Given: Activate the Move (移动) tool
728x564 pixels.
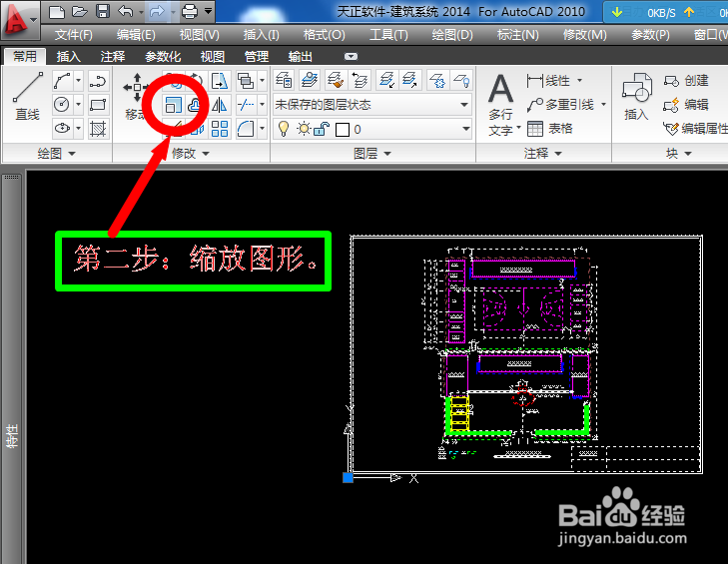Looking at the screenshot, I should coord(136,97).
